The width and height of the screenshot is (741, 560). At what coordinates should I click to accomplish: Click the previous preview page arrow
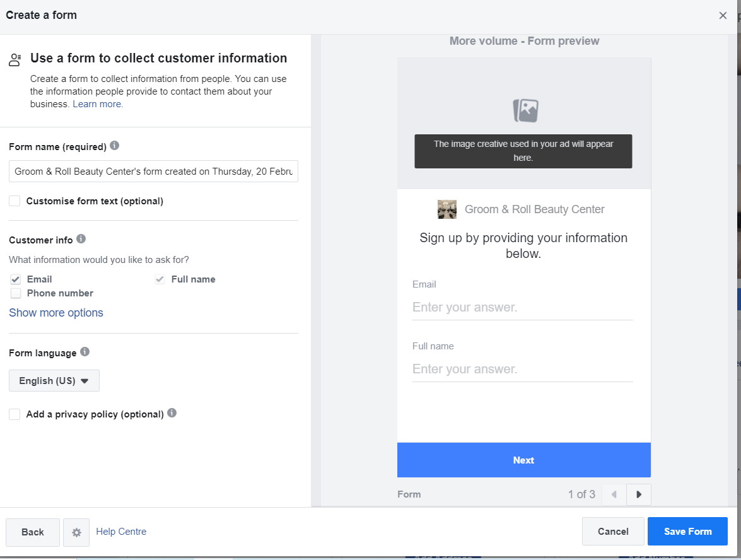tap(614, 494)
